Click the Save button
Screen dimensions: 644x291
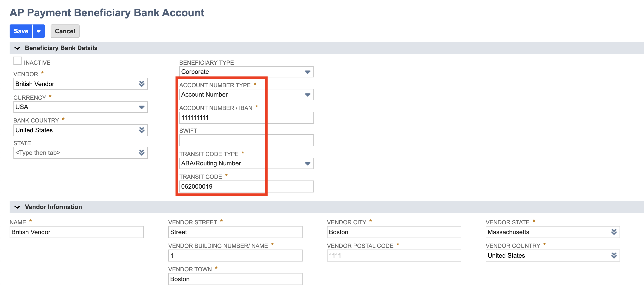point(21,31)
